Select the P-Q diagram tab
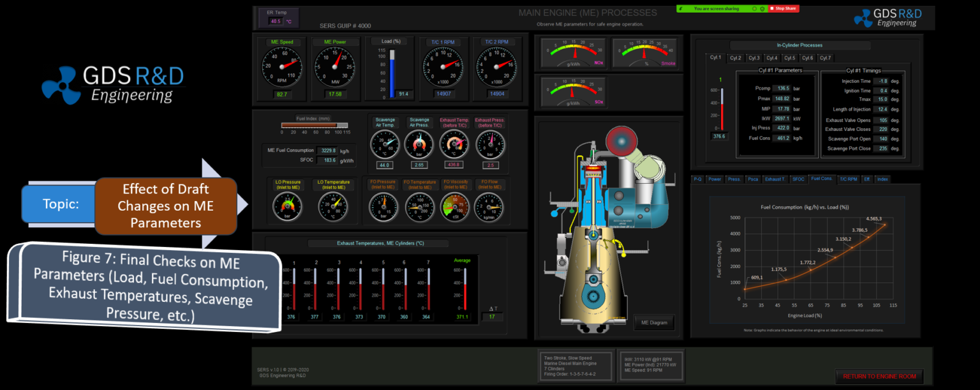Image resolution: width=980 pixels, height=390 pixels. [697, 179]
